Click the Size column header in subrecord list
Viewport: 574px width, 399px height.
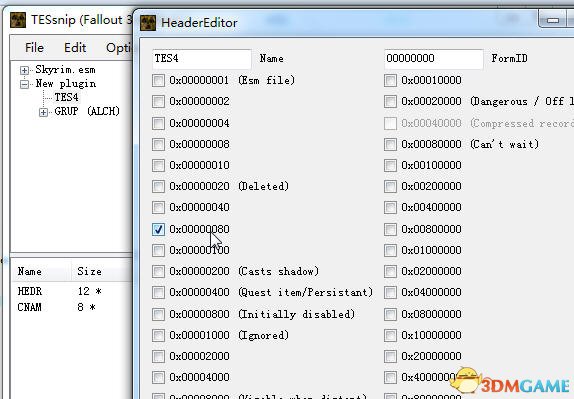[x=101, y=272]
